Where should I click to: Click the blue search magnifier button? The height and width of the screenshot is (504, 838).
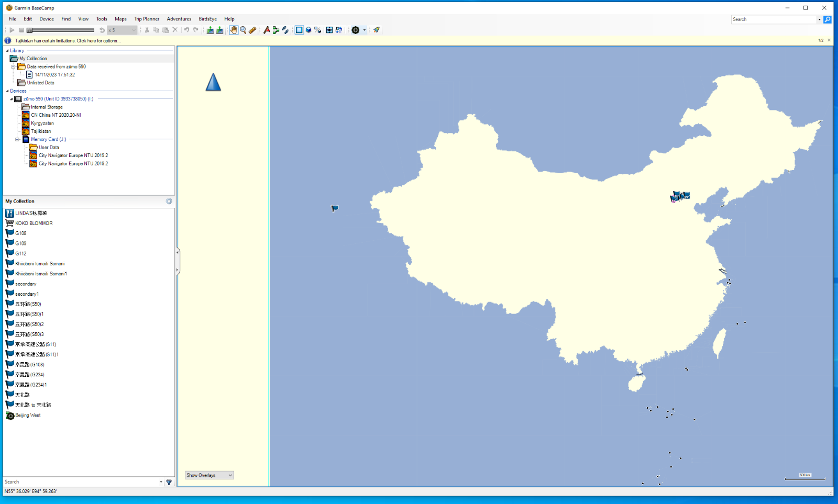(828, 19)
